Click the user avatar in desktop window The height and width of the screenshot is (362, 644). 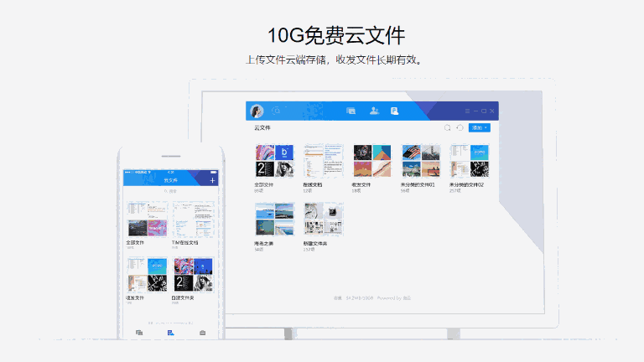tap(257, 111)
